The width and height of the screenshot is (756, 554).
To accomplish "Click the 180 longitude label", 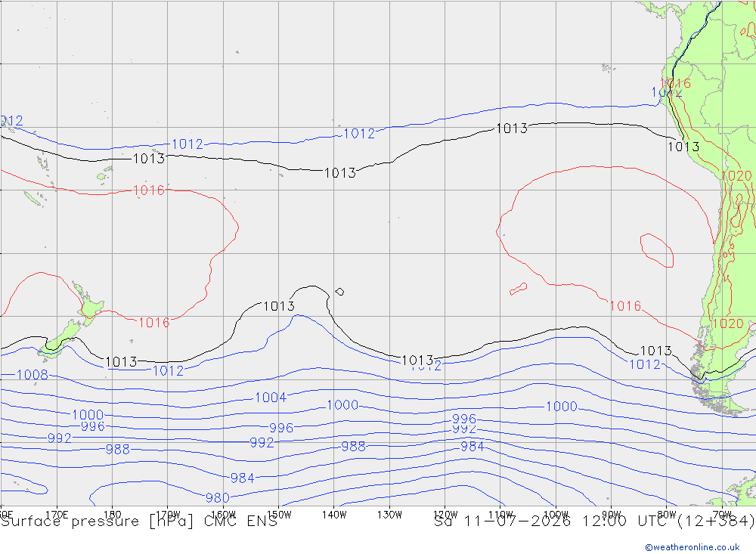I will (113, 515).
